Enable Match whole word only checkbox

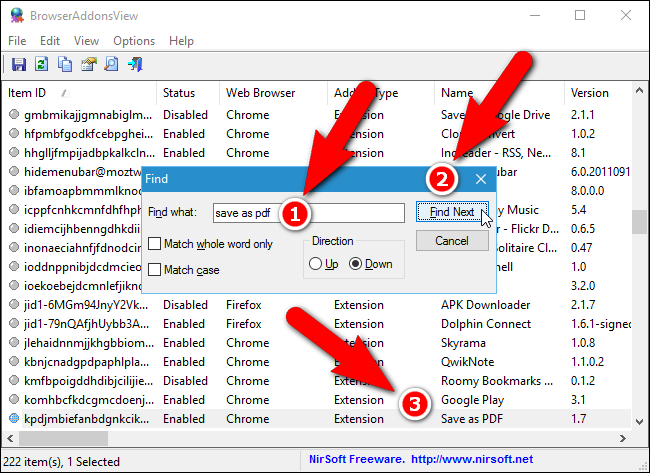pos(155,243)
